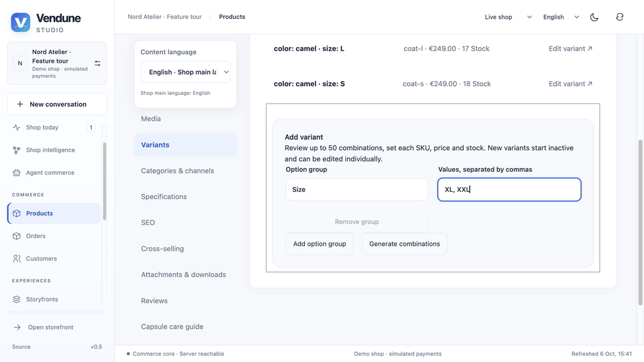This screenshot has width=644, height=362.
Task: Open Attachments & downloads section
Action: (186, 275)
